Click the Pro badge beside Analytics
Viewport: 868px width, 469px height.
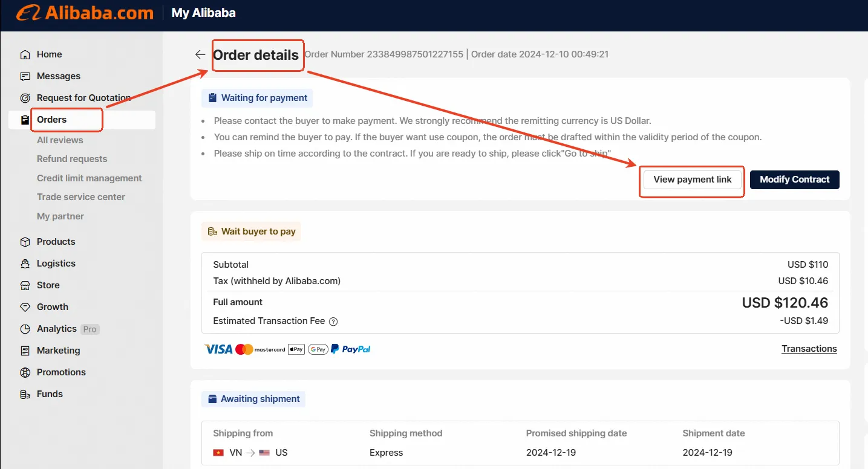click(90, 329)
